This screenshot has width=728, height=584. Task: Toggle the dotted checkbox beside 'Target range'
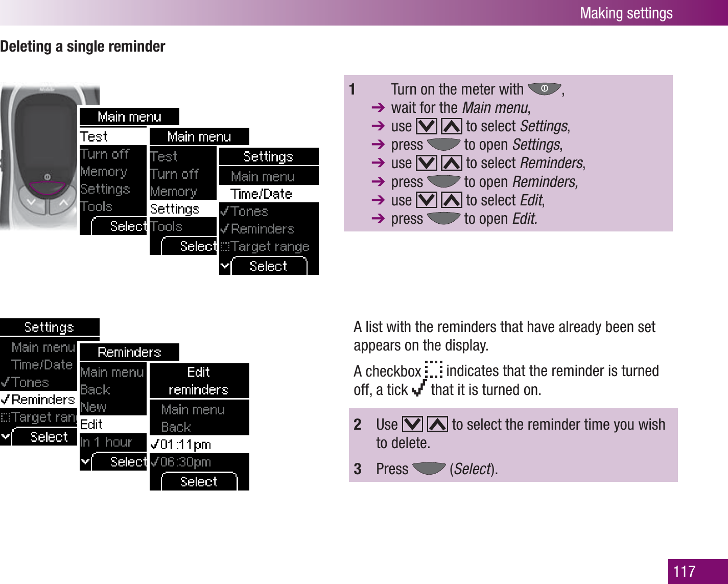pyautogui.click(x=225, y=247)
